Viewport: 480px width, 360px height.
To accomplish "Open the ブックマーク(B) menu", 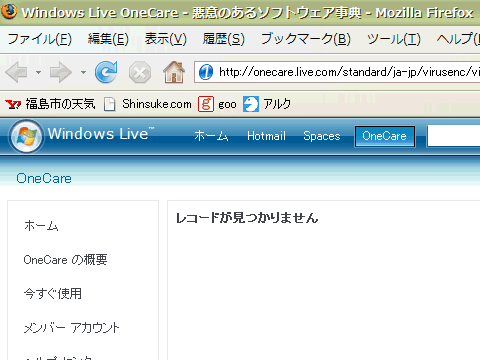I will [306, 39].
